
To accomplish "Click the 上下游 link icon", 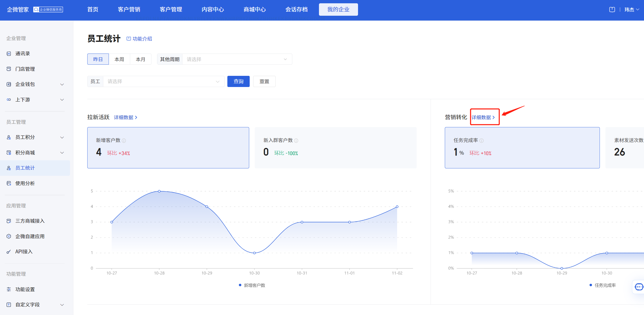I will tap(9, 100).
